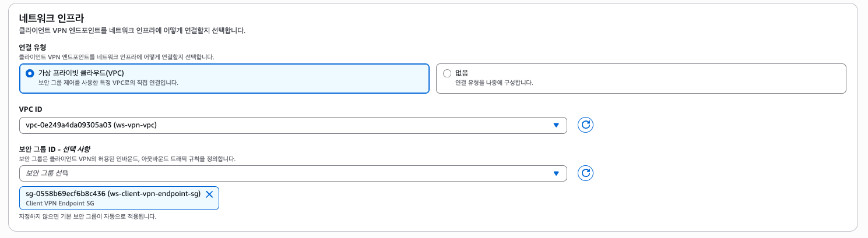Screen dimensions: 868x238
Task: Click the sg-0558b69ecf6b8c436 token label
Action: (113, 194)
